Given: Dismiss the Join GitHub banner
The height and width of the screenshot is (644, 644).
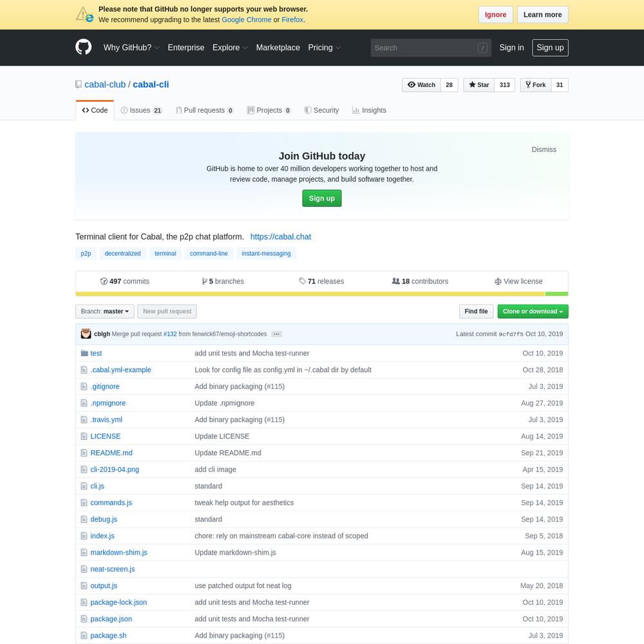Looking at the screenshot, I should point(544,149).
